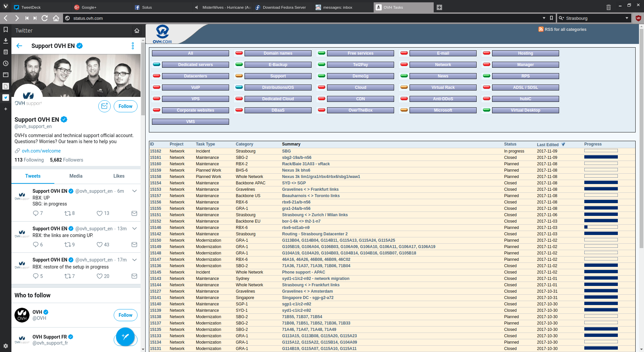This screenshot has height=352, width=644.
Task: Click the Strasbourg search field
Action: pos(594,18)
